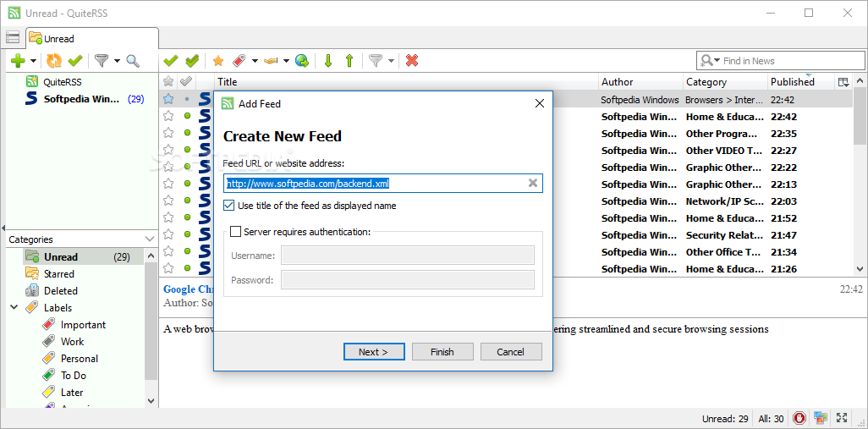Click the news filter funnel icon
The height and width of the screenshot is (429, 868).
tap(376, 61)
